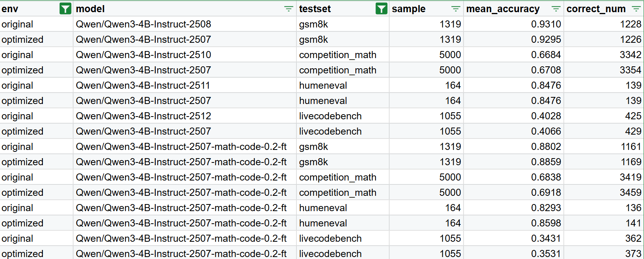Select mean_accuracy cell 0.3431

(x=514, y=238)
